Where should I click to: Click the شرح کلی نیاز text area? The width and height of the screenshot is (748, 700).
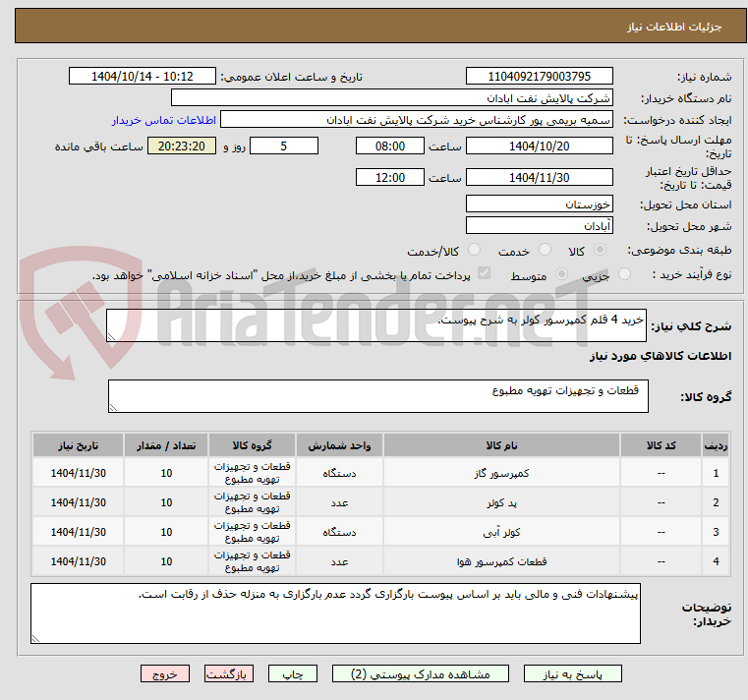pos(375,325)
